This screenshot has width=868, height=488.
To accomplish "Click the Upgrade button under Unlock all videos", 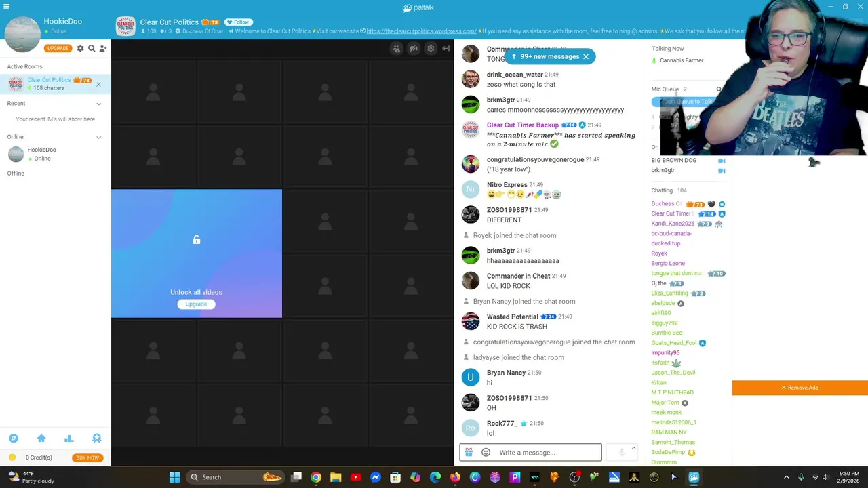I will [196, 304].
